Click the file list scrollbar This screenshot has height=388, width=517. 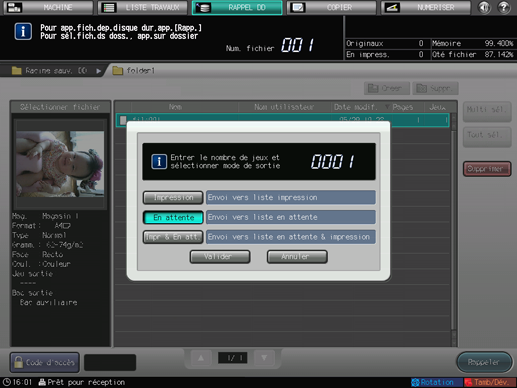coord(454,230)
